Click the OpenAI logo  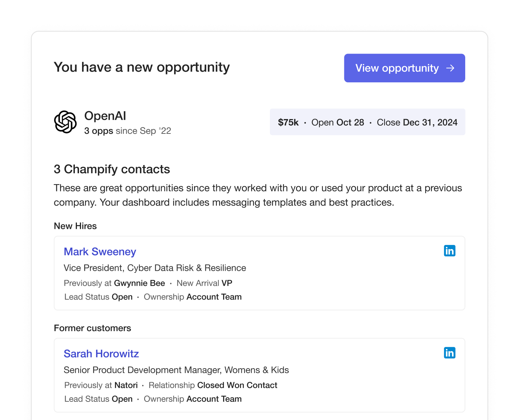[65, 122]
